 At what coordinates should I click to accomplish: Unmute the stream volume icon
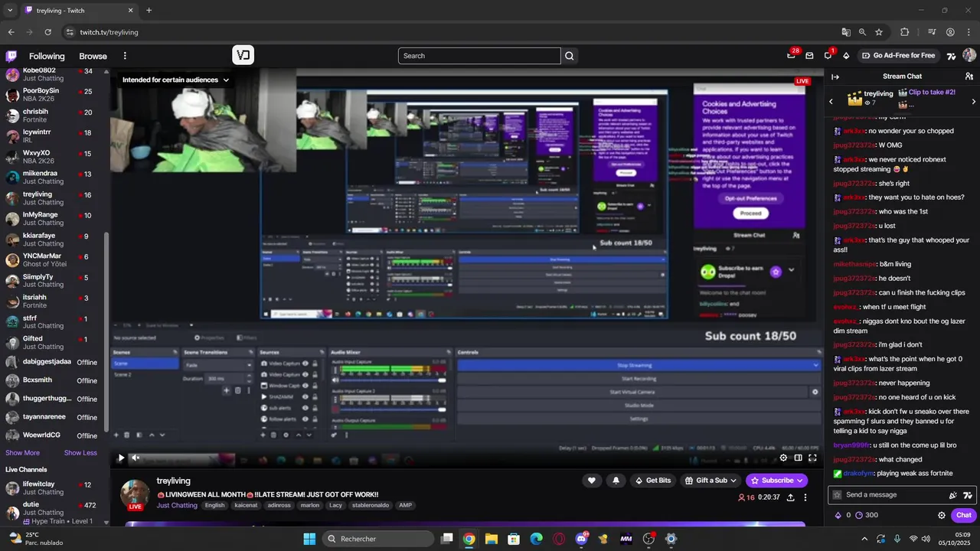(x=136, y=458)
